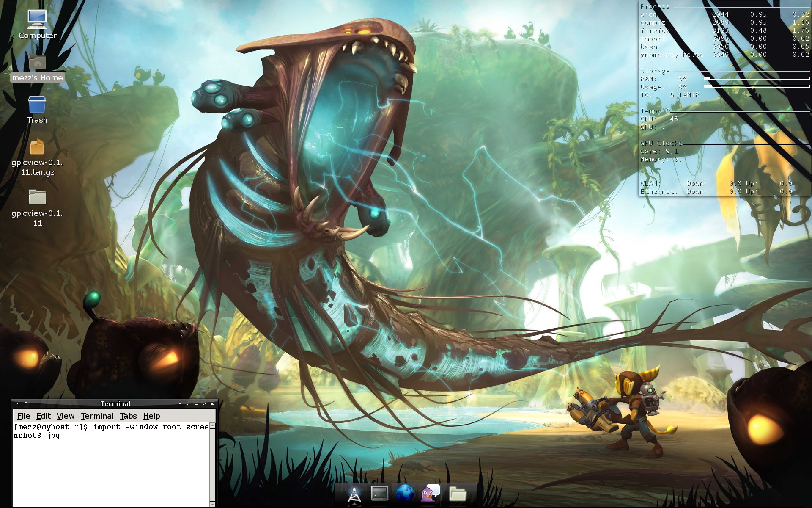Viewport: 812px width, 508px height.
Task: Select the gpicview-0.1.11.tar.gz archive icon
Action: [37, 157]
